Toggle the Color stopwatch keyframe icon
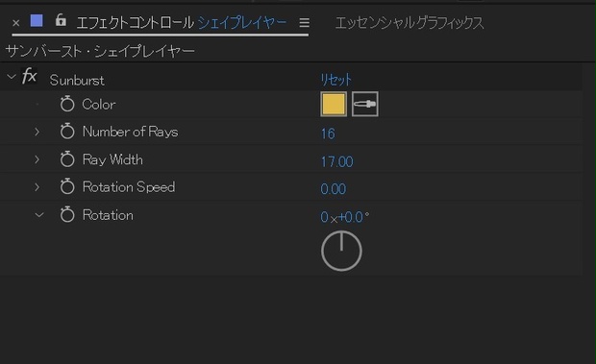This screenshot has height=364, width=596. pos(67,104)
